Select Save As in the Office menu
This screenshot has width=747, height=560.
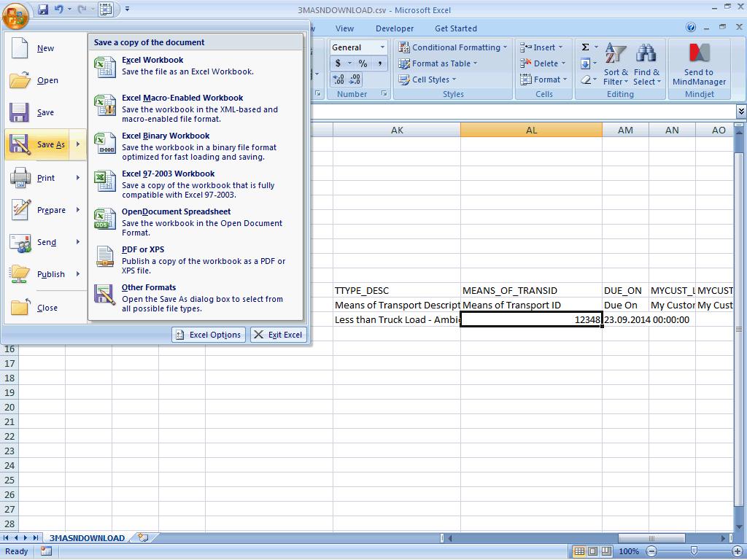[37, 144]
